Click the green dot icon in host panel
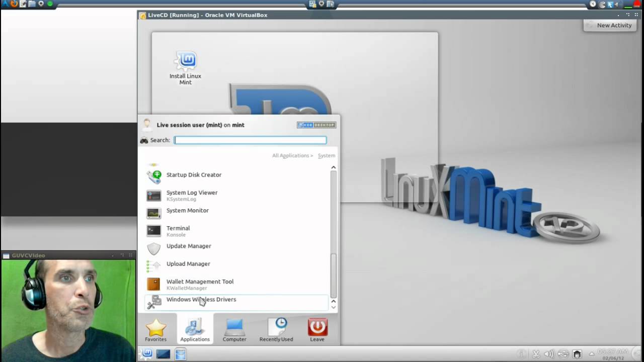 point(50,4)
